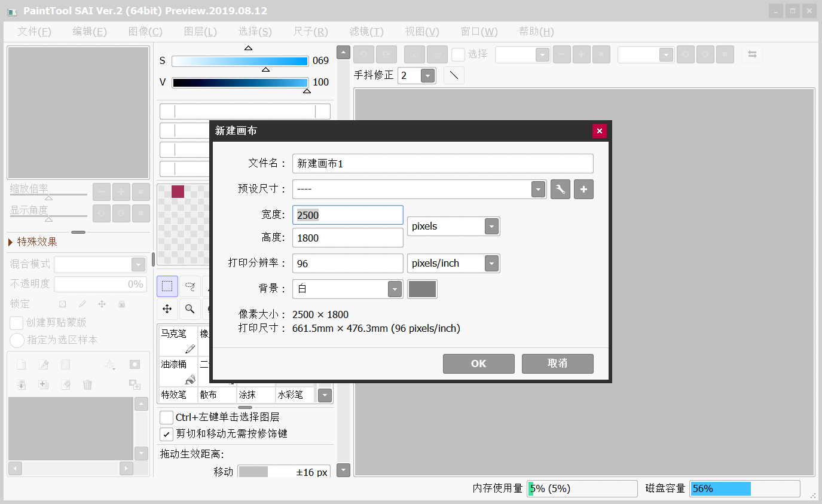Screen dimensions: 822x504
Task: Confirm new canvas with OK button
Action: (479, 364)
